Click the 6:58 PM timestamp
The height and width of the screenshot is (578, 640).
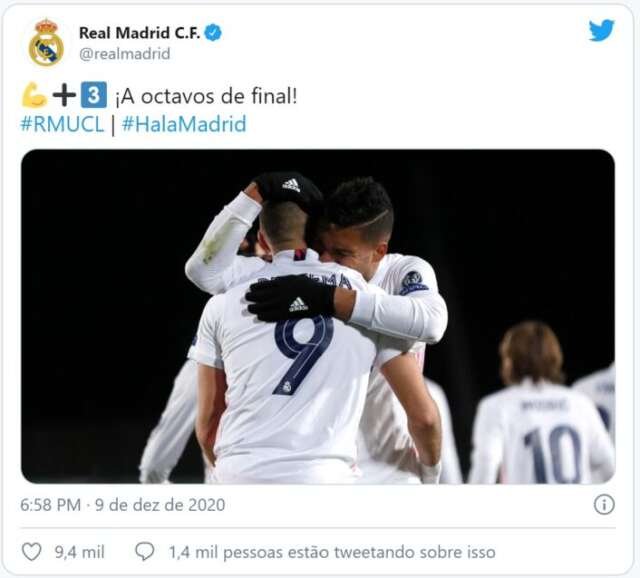click(51, 505)
